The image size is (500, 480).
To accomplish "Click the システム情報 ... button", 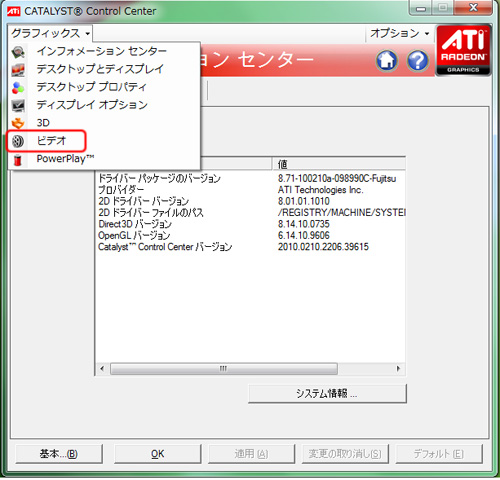I will [x=327, y=394].
